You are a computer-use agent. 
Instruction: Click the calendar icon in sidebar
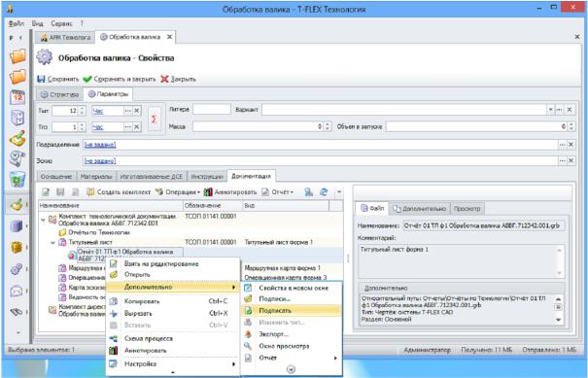tap(17, 97)
